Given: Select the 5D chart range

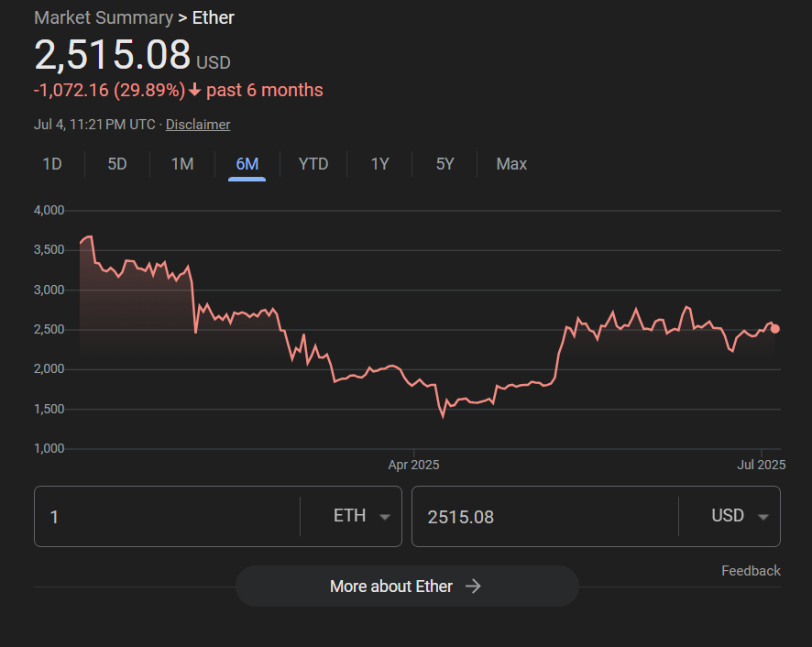Looking at the screenshot, I should pos(117,164).
